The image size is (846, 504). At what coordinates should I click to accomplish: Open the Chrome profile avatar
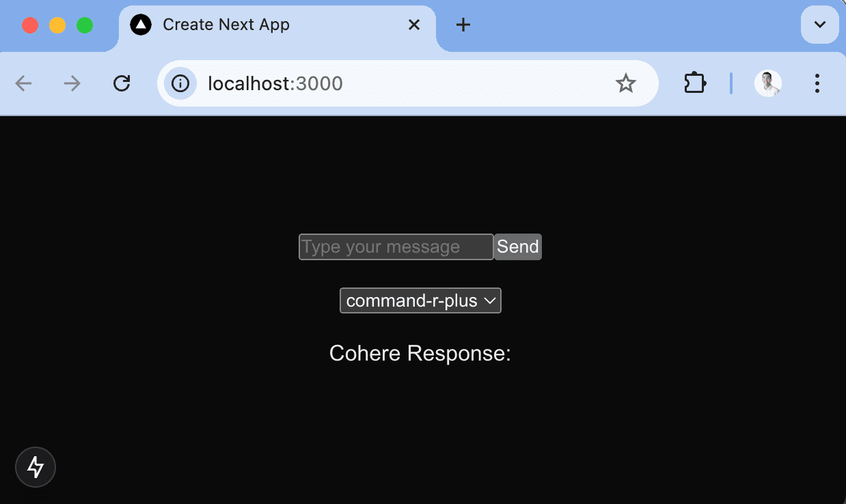[x=768, y=83]
